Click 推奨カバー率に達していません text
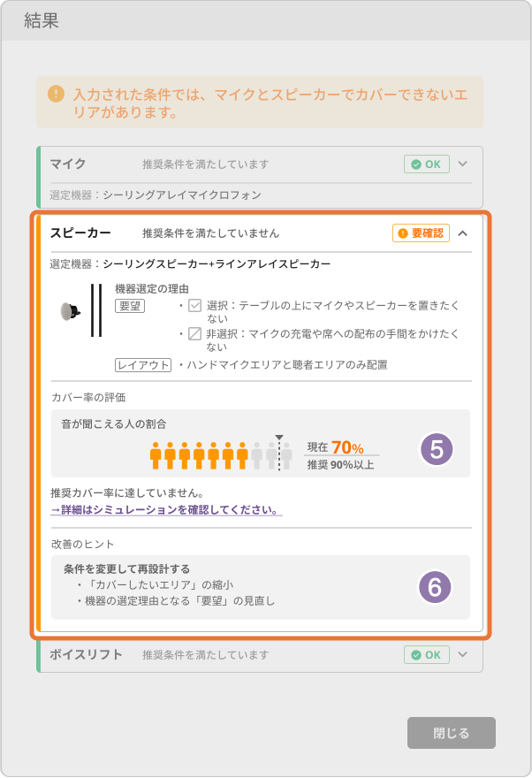The height and width of the screenshot is (778, 532). pos(127,493)
